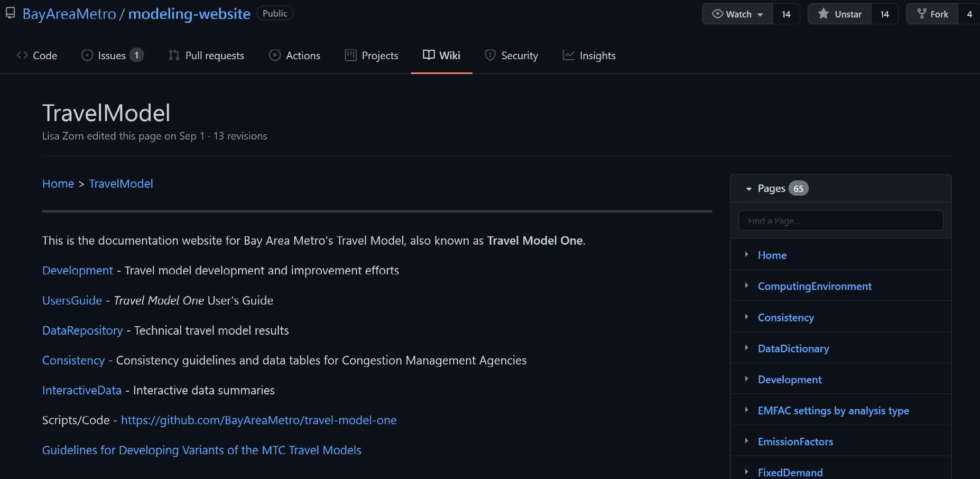
Task: Open the Development link in page content
Action: coord(78,270)
